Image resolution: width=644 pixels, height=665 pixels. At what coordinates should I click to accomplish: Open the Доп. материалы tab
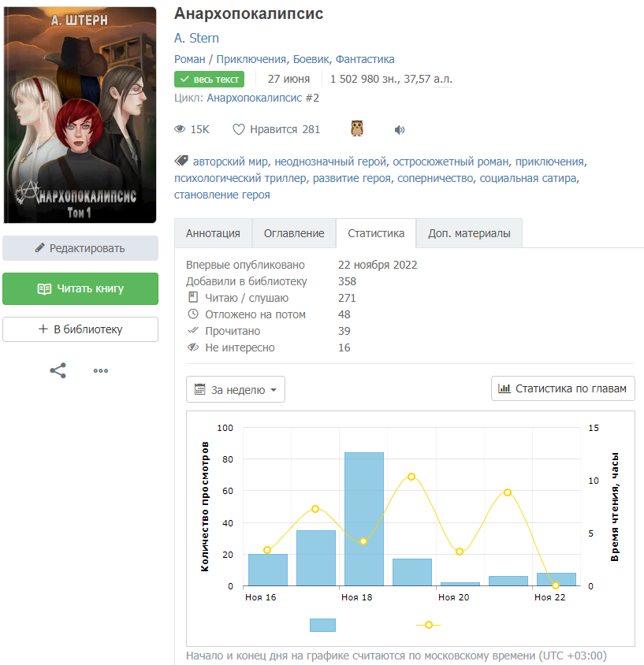pos(469,233)
